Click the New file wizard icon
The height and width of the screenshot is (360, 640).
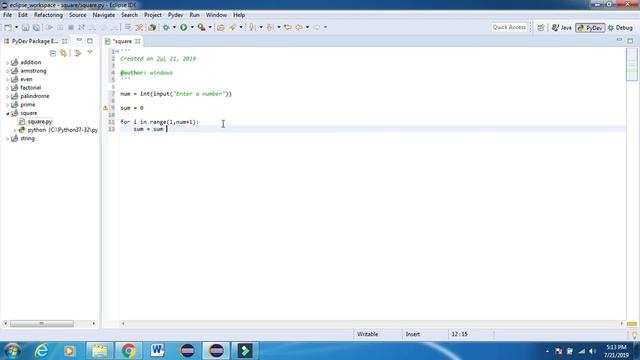tap(8, 27)
